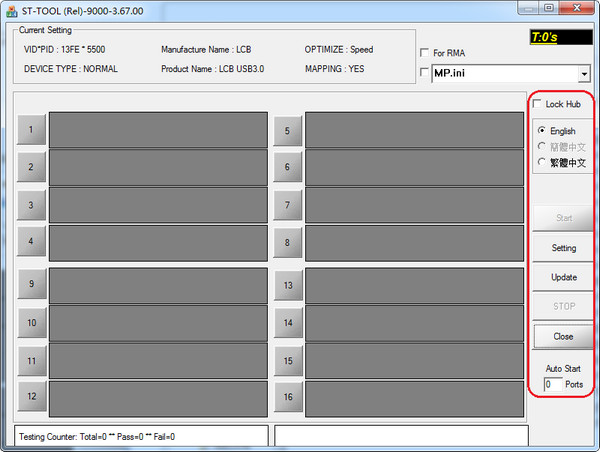Screen dimensions: 600x452
Task: Click Product Name : LCB USB3.0 text
Action: tap(212, 69)
